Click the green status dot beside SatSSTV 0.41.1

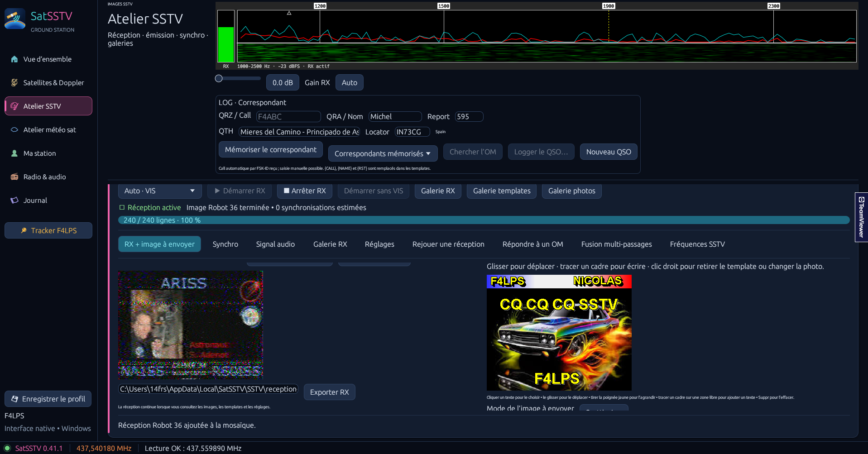click(7, 448)
